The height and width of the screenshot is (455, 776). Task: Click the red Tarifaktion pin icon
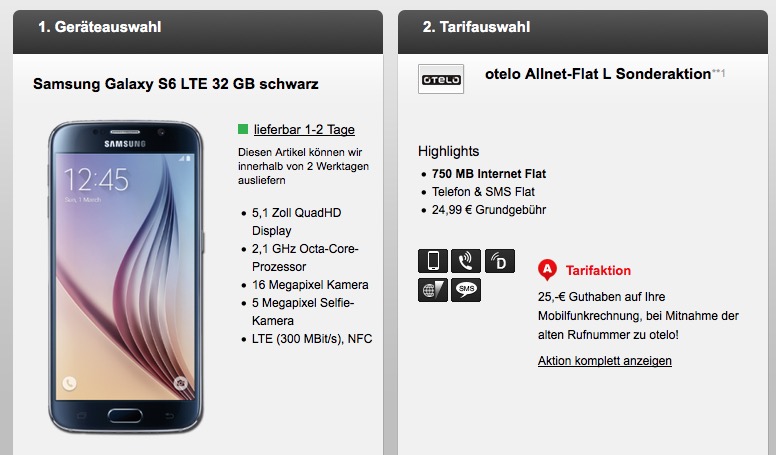[547, 270]
